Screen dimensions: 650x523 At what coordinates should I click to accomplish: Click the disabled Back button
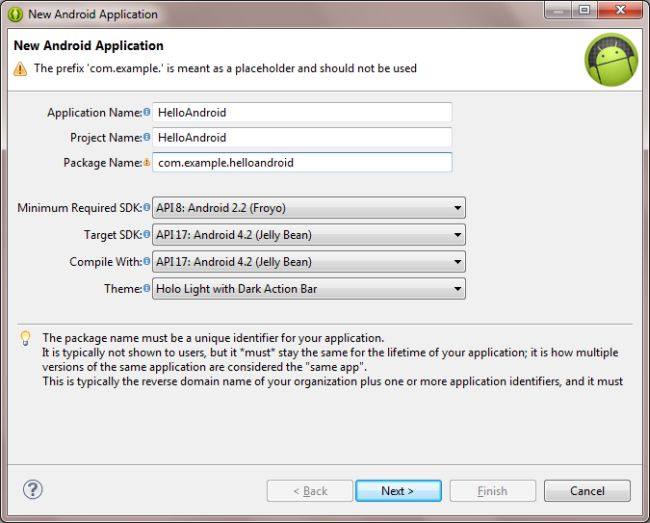310,491
